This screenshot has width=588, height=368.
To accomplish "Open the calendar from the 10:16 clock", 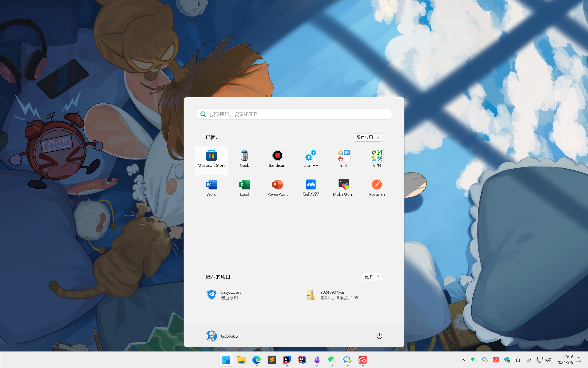I will coord(565,360).
